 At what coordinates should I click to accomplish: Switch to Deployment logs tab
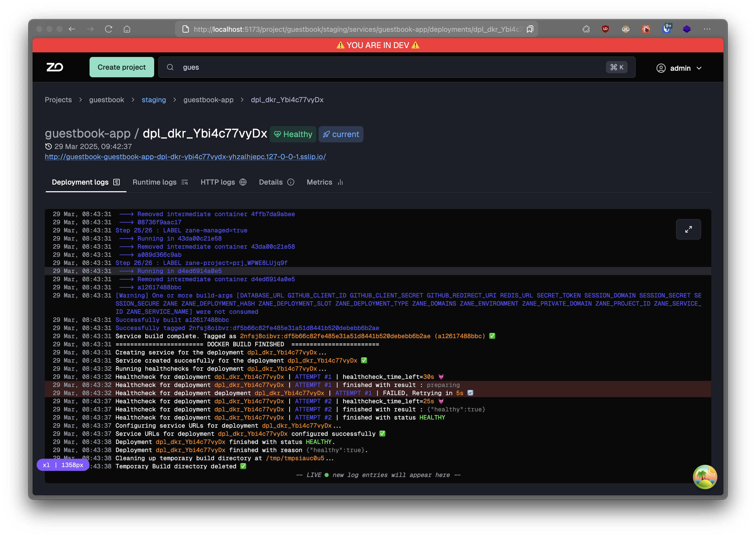86,182
